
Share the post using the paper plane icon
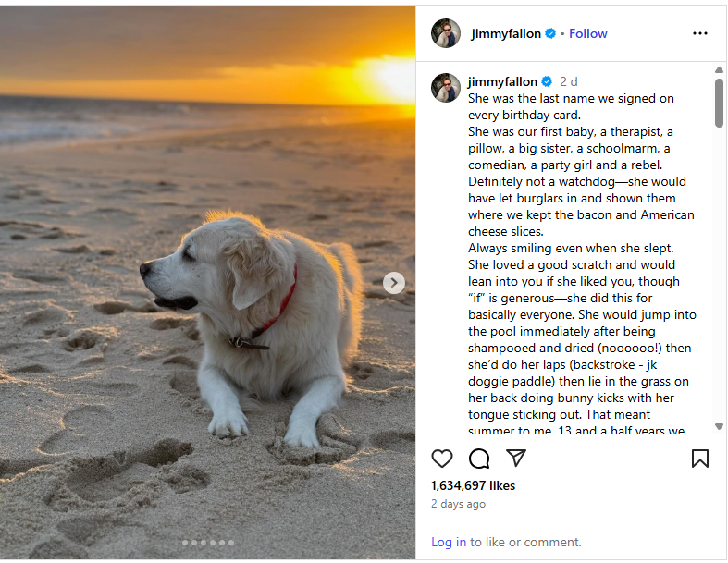[x=515, y=459]
